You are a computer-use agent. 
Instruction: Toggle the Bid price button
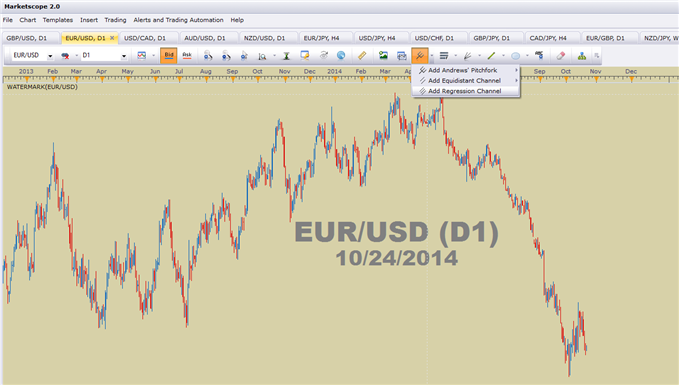[x=169, y=55]
